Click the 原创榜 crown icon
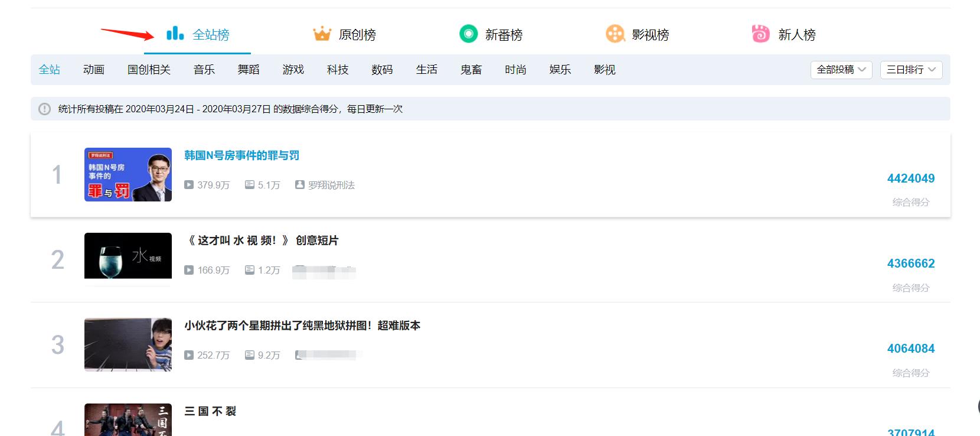 tap(322, 34)
